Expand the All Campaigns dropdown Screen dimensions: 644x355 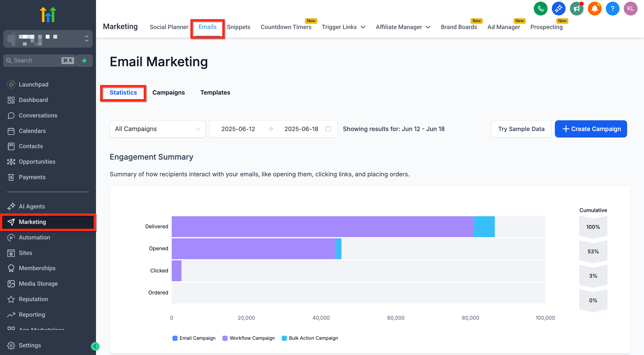coord(157,129)
